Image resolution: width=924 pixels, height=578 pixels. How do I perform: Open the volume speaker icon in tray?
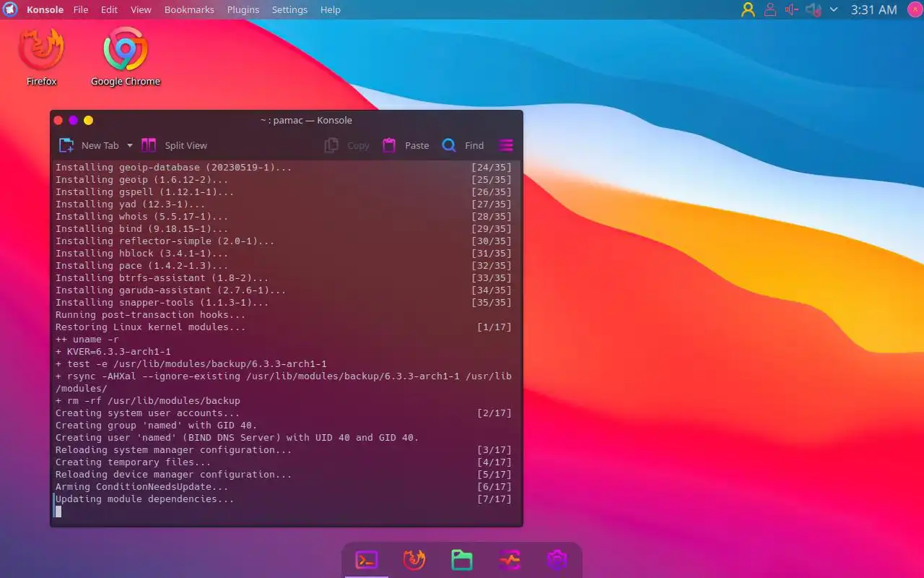[x=792, y=9]
